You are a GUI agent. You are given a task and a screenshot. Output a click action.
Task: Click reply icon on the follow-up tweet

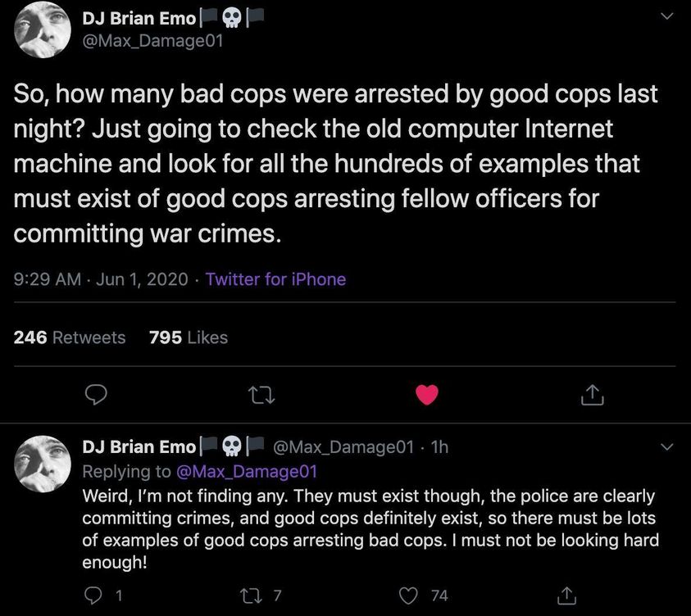(95, 596)
